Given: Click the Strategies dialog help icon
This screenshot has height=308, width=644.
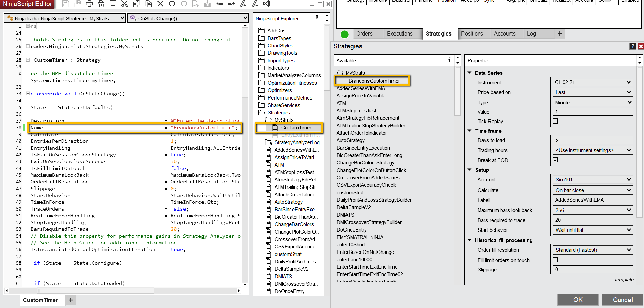Looking at the screenshot, I should point(633,46).
